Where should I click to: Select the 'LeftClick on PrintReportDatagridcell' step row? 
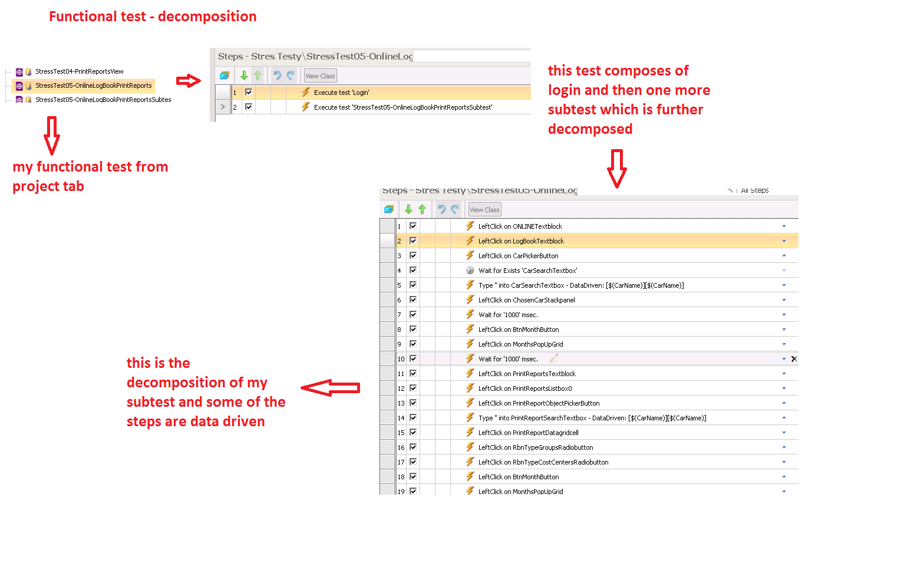528,433
